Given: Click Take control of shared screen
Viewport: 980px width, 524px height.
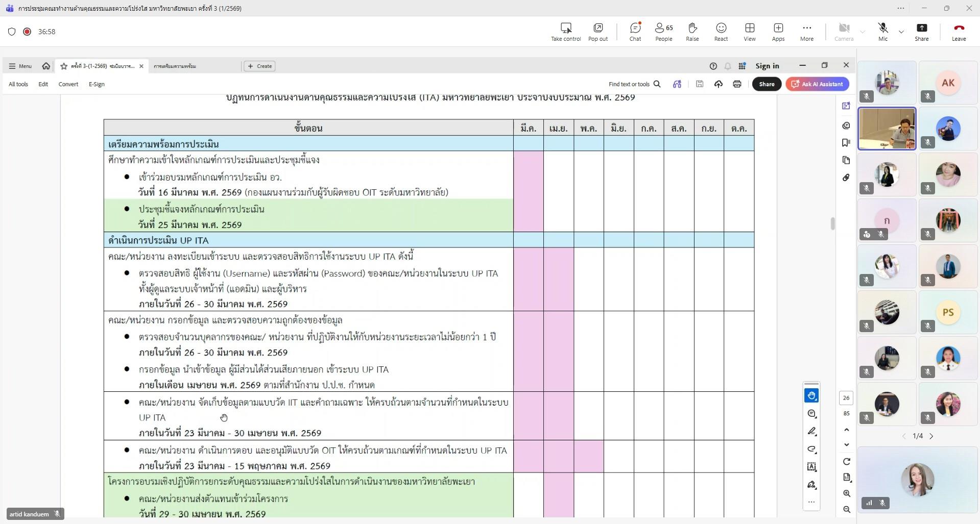Looking at the screenshot, I should (565, 32).
